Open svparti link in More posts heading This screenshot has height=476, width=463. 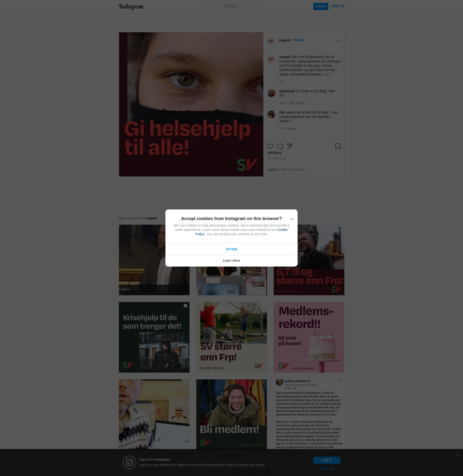(151, 218)
